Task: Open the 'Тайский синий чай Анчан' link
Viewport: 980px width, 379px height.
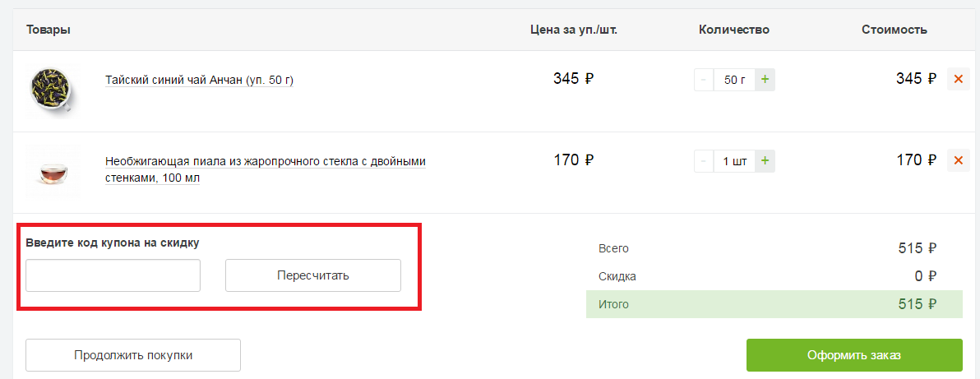Action: pos(199,81)
